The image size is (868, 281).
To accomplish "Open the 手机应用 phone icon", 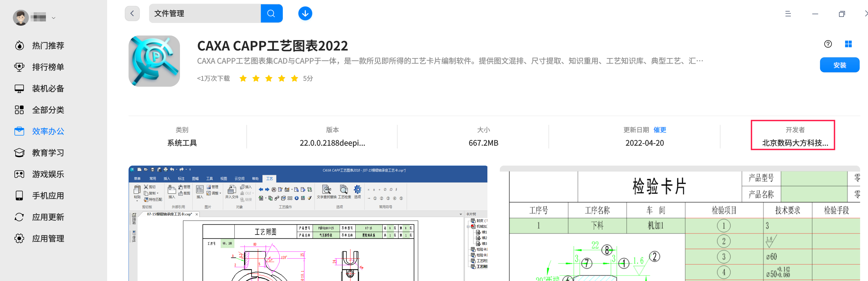I will (20, 195).
